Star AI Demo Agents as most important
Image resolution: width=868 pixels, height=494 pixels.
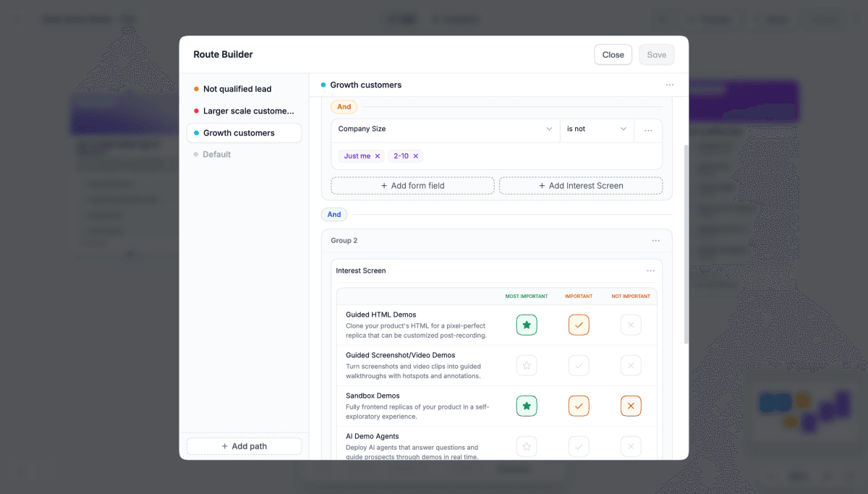pos(527,446)
